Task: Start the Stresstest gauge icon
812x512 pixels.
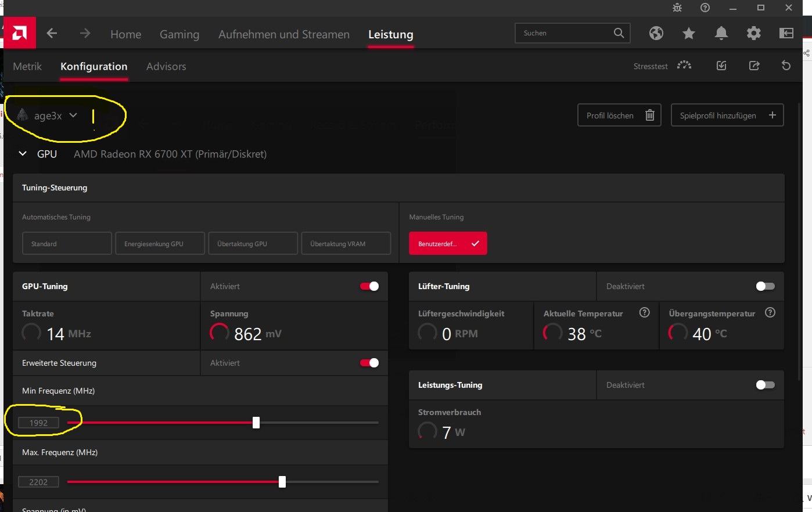Action: tap(684, 66)
